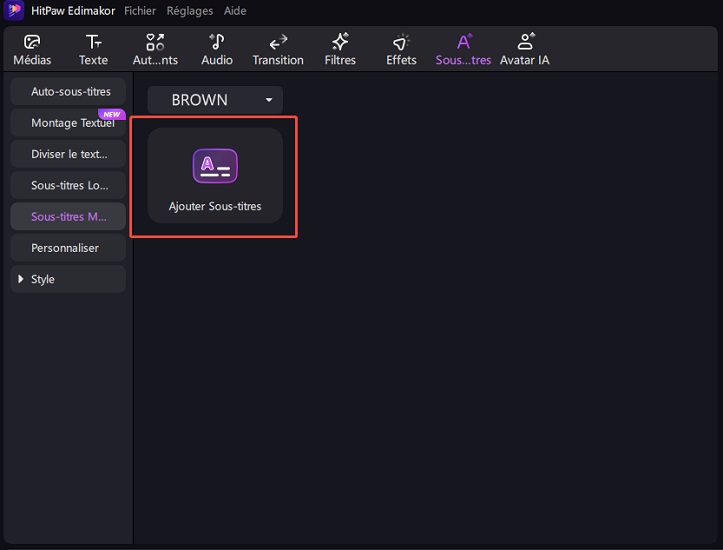Open the Aut...nts stickers panel
The height and width of the screenshot is (550, 723).
(x=155, y=49)
